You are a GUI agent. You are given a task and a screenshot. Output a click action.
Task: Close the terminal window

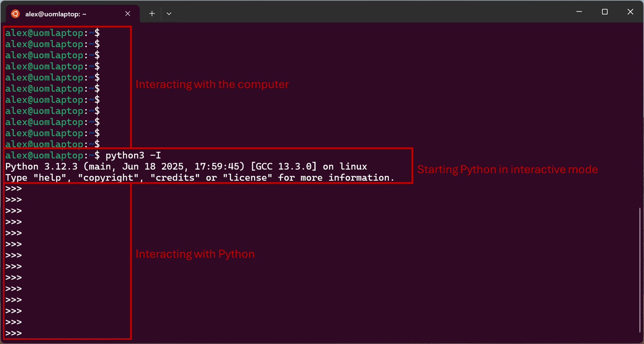pos(630,12)
